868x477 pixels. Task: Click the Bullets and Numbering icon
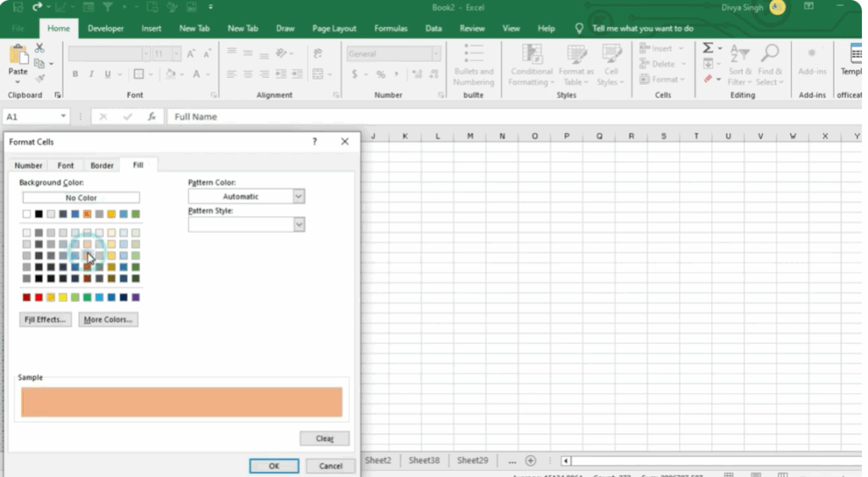[x=473, y=53]
